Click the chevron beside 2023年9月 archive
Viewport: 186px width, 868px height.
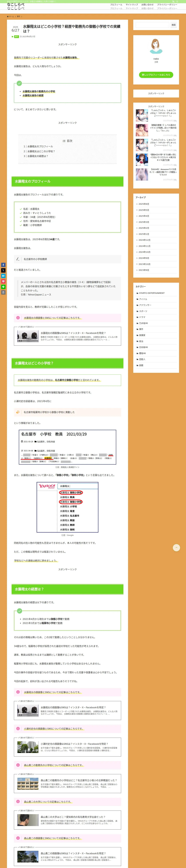click(137, 270)
